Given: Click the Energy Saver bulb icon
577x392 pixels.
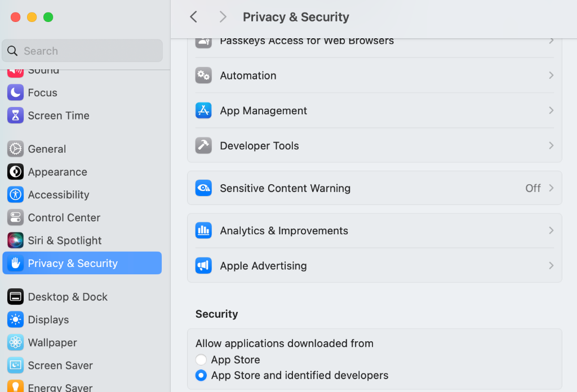Looking at the screenshot, I should tap(15, 386).
